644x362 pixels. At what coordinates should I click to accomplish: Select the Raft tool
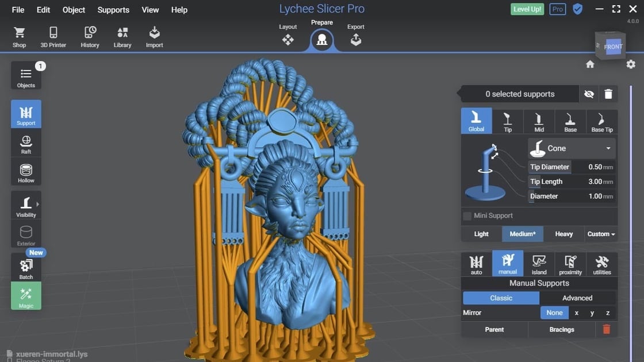point(26,144)
